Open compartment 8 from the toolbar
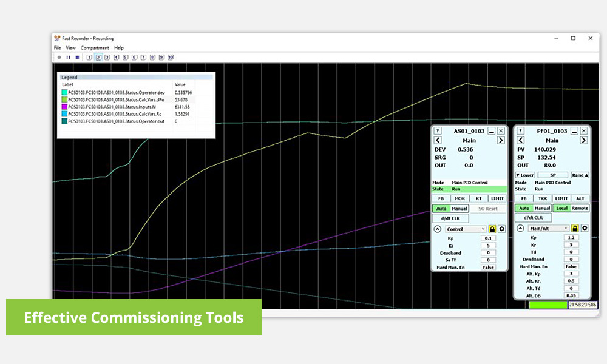The height and width of the screenshot is (364, 607). click(152, 57)
